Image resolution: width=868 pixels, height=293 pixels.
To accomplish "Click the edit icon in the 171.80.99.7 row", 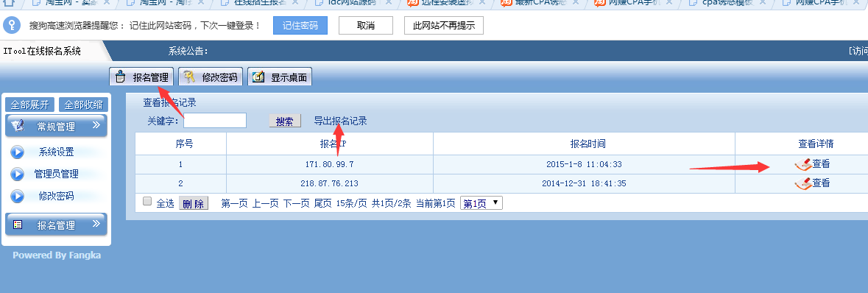I will click(x=802, y=164).
